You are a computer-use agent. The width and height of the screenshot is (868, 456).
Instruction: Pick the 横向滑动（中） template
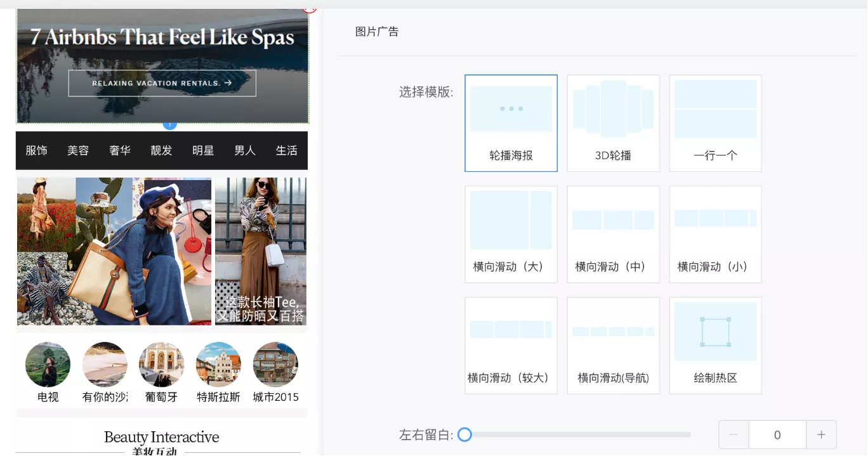tap(613, 234)
